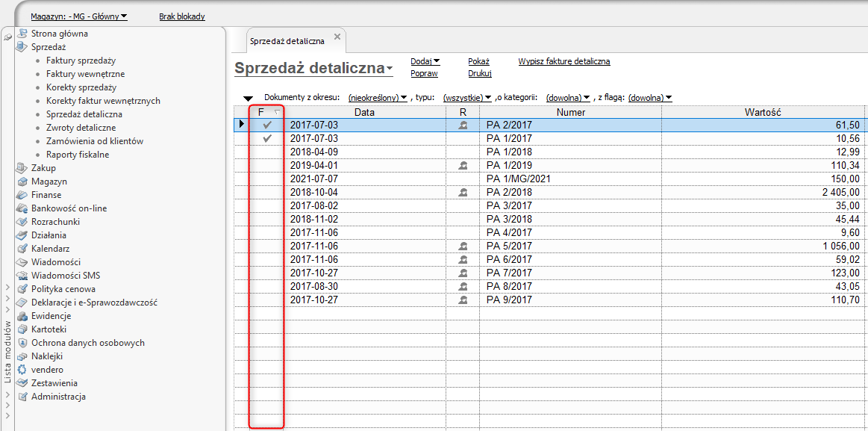The width and height of the screenshot is (868, 431).
Task: Open the Zakup module icon
Action: click(22, 168)
